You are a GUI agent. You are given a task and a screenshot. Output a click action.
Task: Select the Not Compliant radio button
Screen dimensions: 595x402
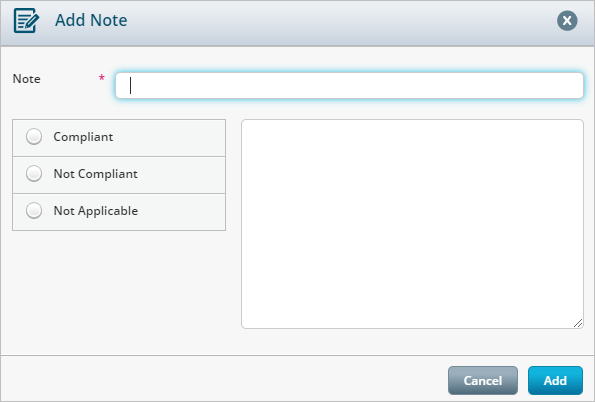click(34, 173)
